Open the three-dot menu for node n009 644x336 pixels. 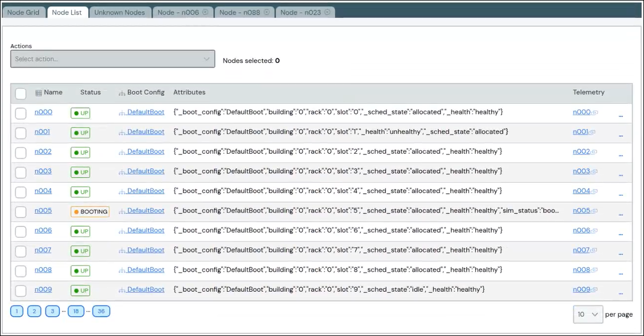point(621,293)
